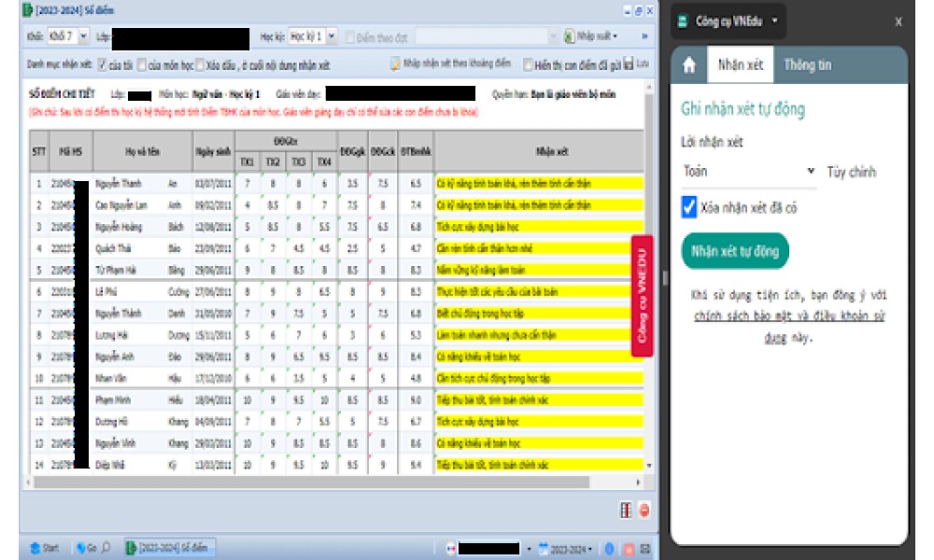Image resolution: width=934 pixels, height=560 pixels.
Task: Select the comment 'Cần tích cực chủ động trong học tập'
Action: click(x=494, y=378)
